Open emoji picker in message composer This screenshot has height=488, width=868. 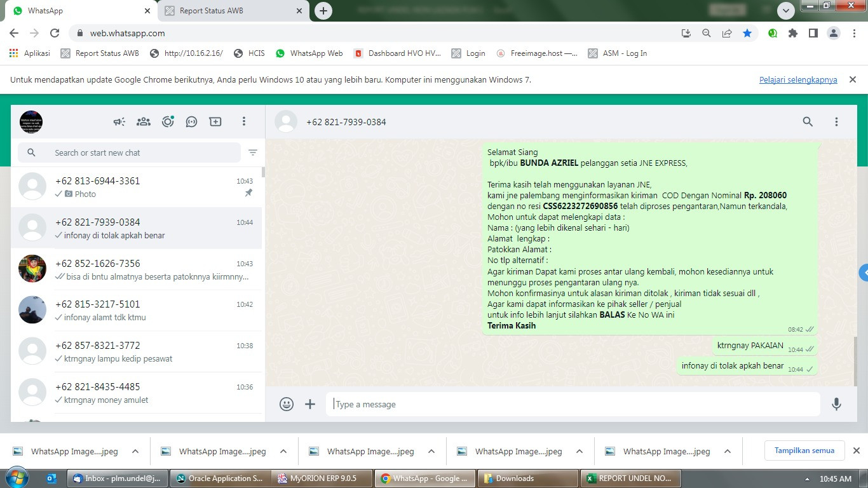click(287, 404)
